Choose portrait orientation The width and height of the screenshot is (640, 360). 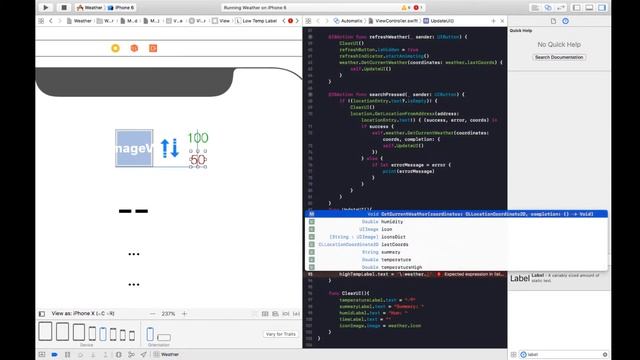coord(150,334)
